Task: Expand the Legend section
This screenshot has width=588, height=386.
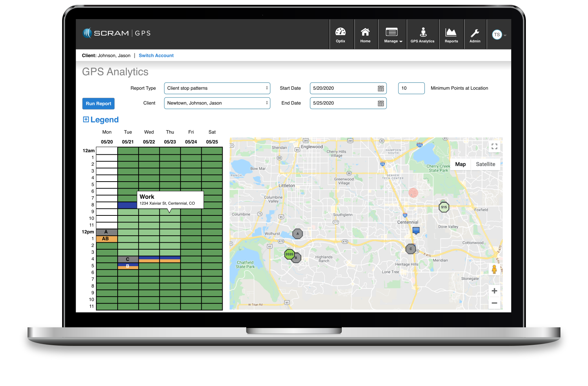Action: [100, 119]
